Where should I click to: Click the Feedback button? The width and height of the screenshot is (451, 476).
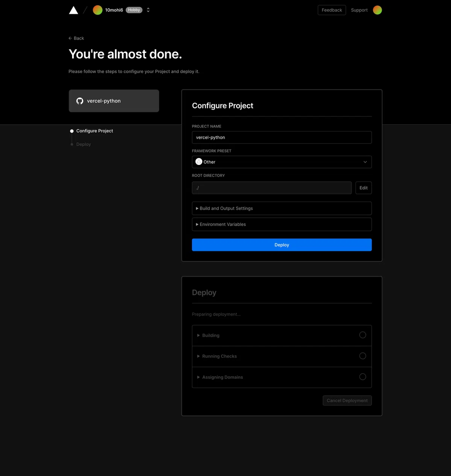click(332, 10)
